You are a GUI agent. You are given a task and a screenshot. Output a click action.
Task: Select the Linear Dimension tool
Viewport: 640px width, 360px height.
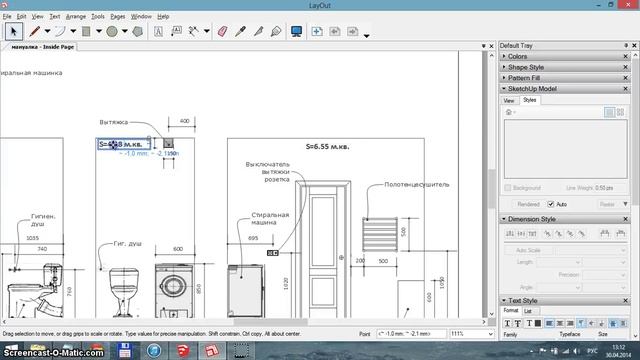[193, 31]
